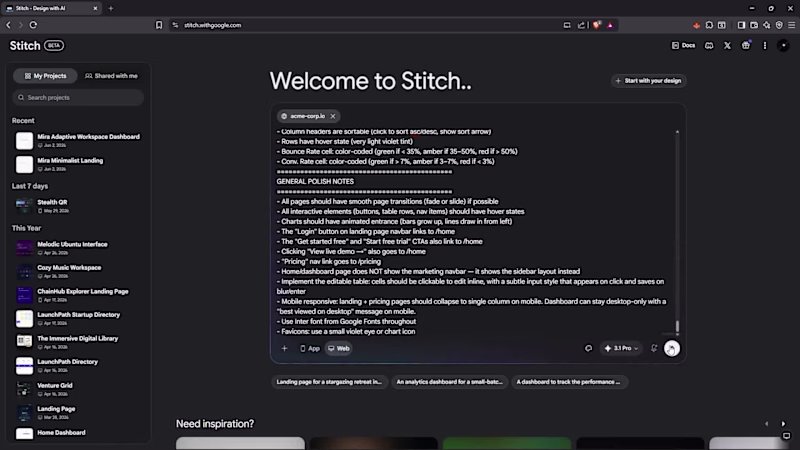The width and height of the screenshot is (800, 450).
Task: Switch to Shared with me tab
Action: click(x=111, y=76)
